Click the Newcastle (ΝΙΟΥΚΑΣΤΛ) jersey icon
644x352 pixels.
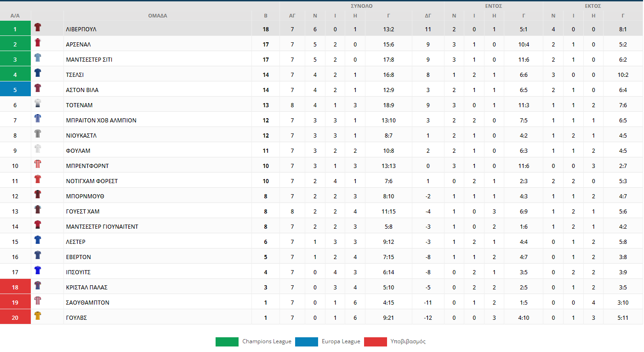coord(38,134)
